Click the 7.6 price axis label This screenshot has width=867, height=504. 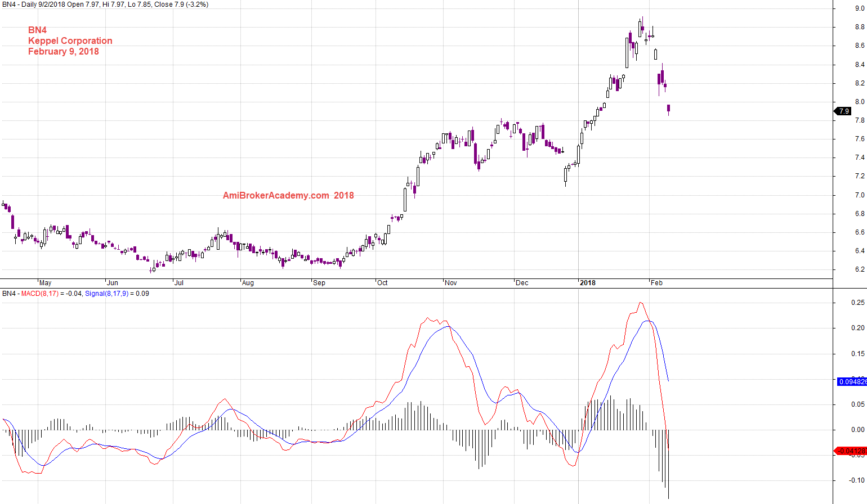[860, 139]
